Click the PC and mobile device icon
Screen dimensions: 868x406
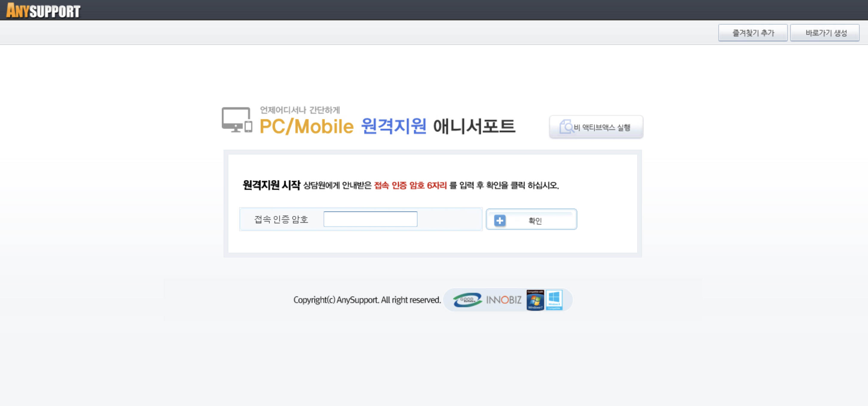[x=237, y=120]
